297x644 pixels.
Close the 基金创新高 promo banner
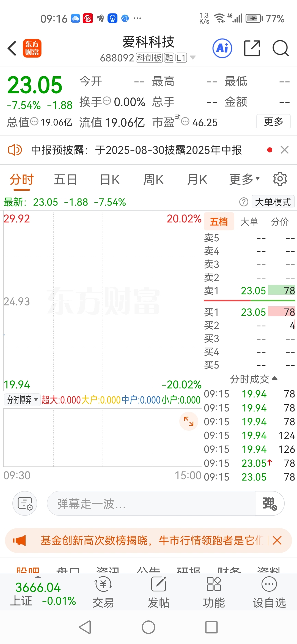point(277,541)
